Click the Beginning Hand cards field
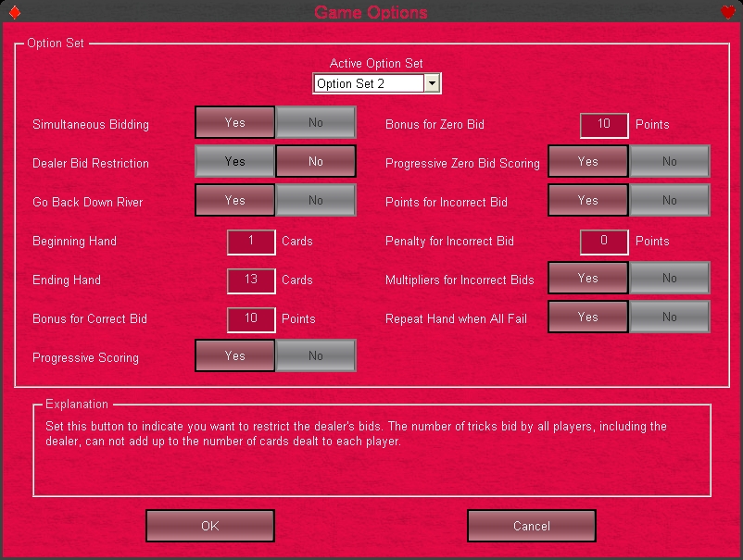The image size is (743, 560). pos(251,242)
